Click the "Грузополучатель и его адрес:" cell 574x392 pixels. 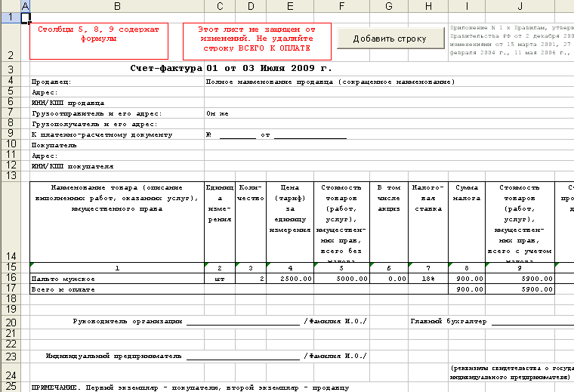point(117,124)
